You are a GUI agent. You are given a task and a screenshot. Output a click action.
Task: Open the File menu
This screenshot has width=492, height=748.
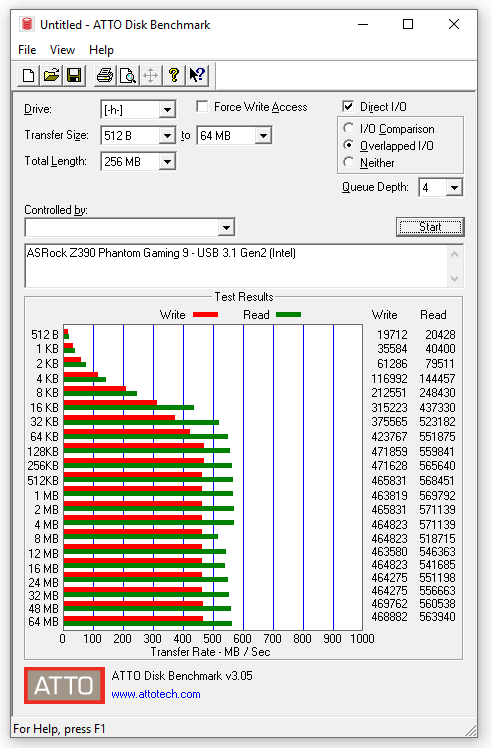pyautogui.click(x=27, y=50)
